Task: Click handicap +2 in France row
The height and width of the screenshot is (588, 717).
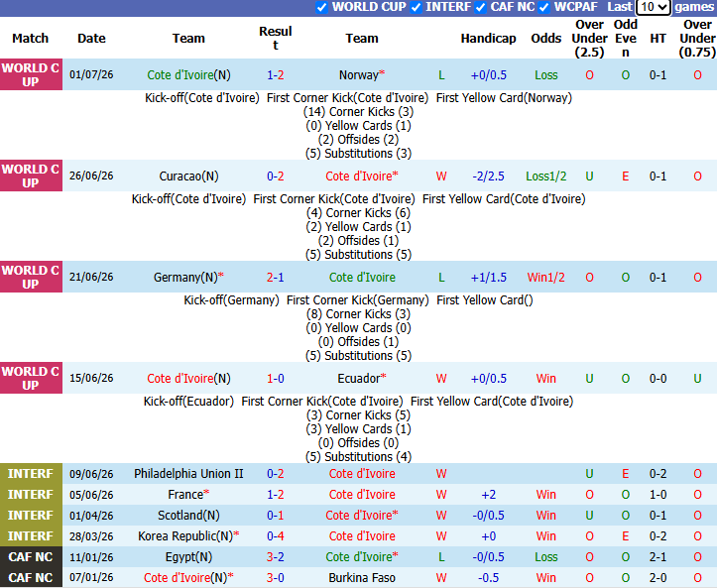Action: 488,494
